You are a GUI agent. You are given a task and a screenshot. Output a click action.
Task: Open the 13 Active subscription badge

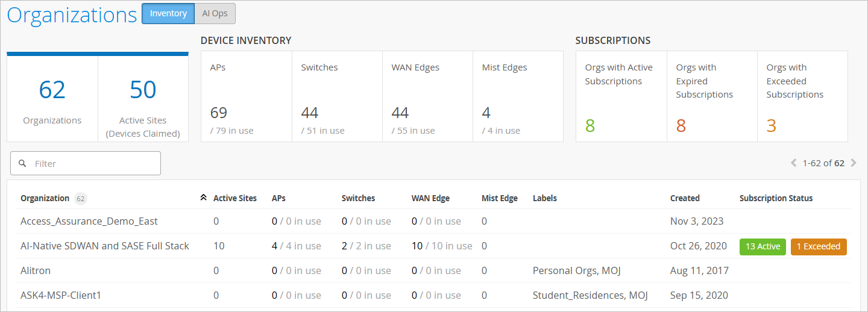tap(763, 246)
